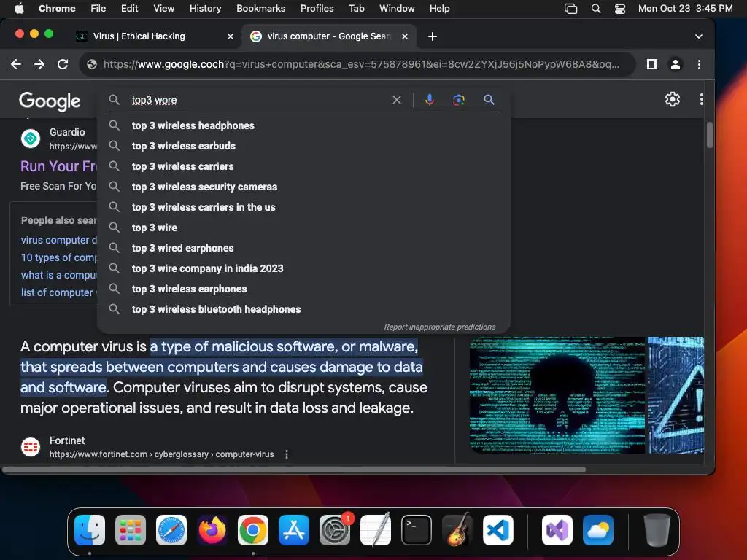This screenshot has height=560, width=747.
Task: Reload the current page
Action: click(63, 64)
